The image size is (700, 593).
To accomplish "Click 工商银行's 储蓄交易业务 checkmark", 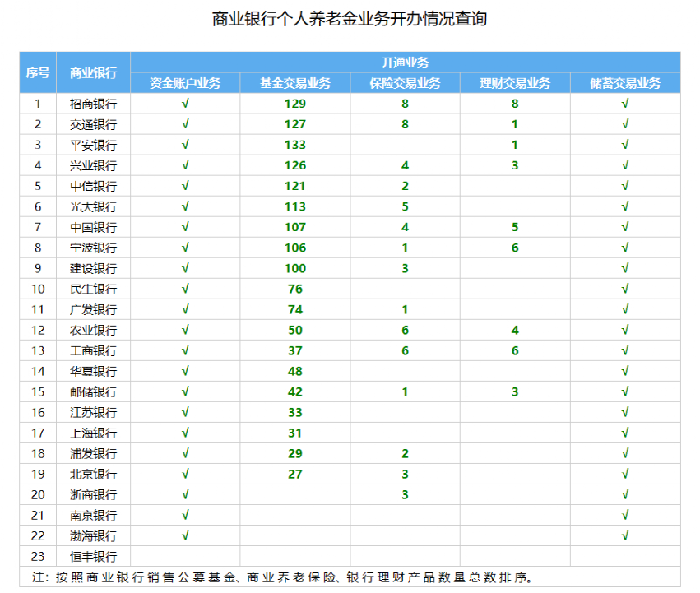I will click(x=626, y=350).
